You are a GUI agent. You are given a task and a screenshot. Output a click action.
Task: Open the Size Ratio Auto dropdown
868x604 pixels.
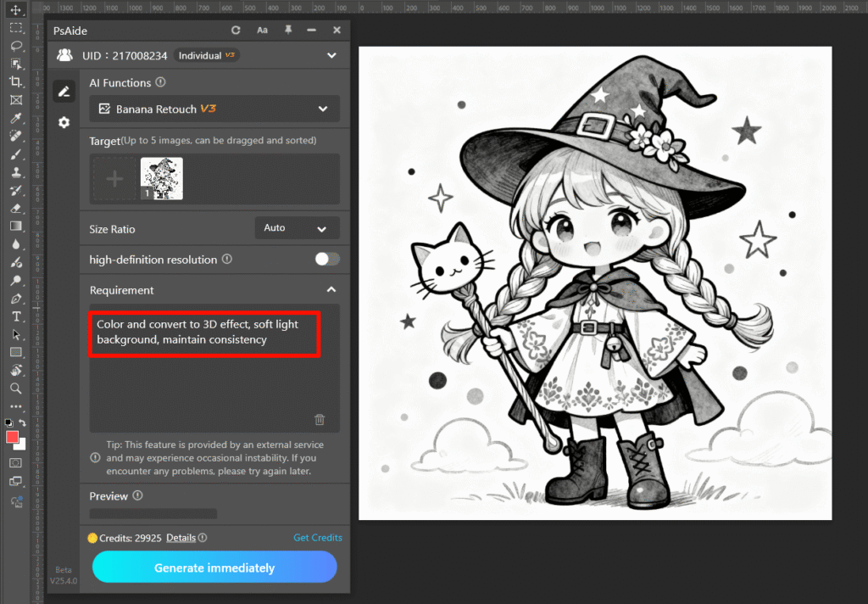click(297, 228)
